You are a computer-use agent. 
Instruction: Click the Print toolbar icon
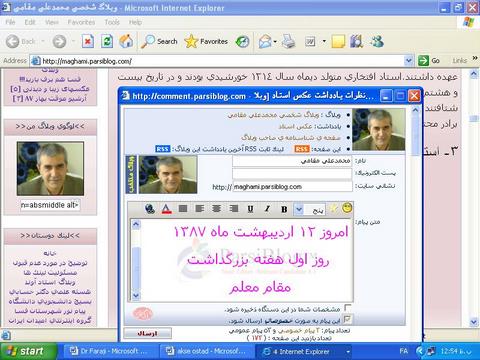(288, 41)
